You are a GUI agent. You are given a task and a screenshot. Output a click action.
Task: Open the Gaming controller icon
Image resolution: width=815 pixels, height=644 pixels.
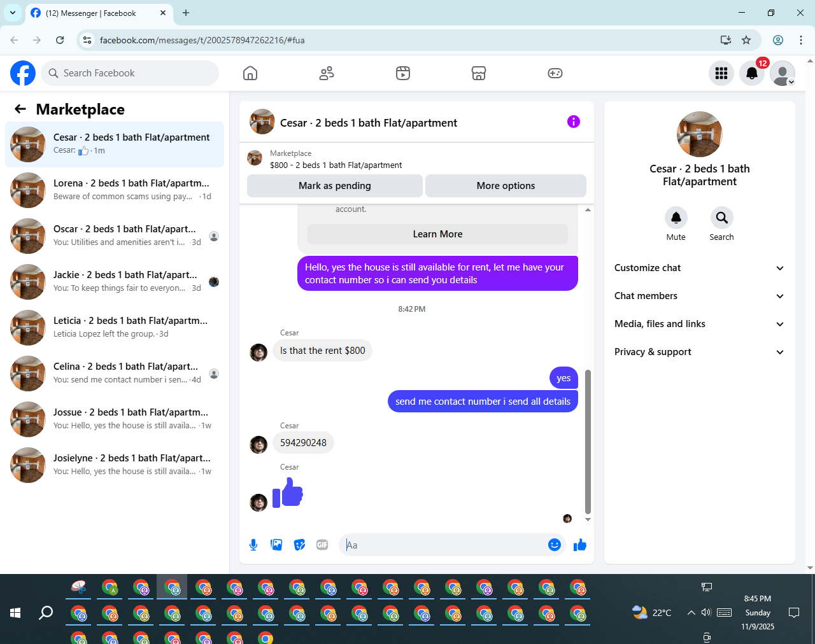555,73
